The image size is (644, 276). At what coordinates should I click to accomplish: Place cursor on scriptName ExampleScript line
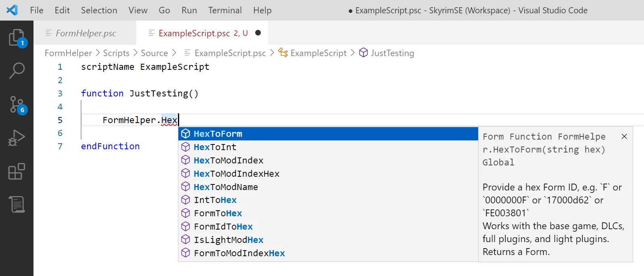point(145,67)
